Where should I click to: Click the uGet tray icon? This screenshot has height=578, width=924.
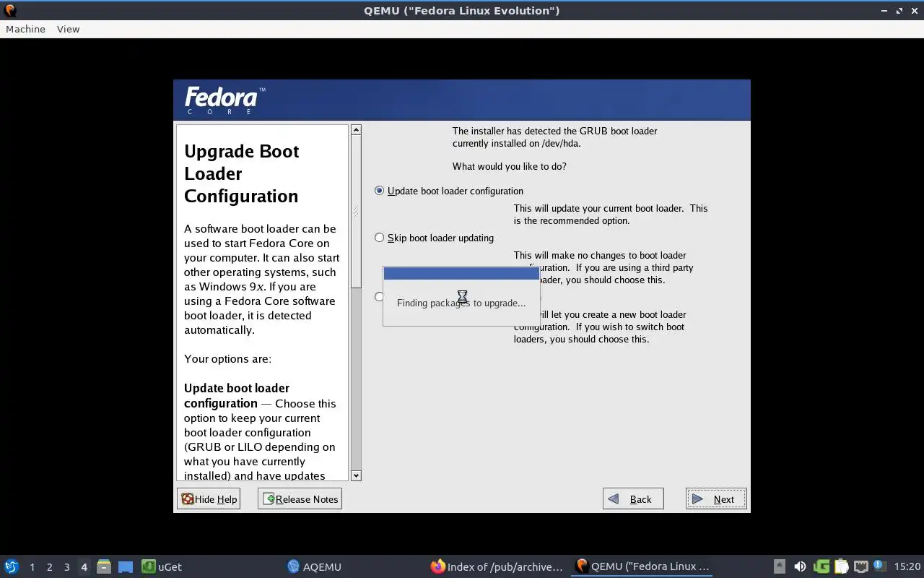click(x=821, y=567)
